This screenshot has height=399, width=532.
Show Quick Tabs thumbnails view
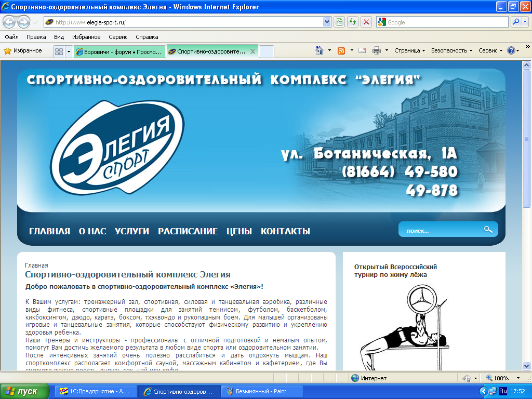59,51
